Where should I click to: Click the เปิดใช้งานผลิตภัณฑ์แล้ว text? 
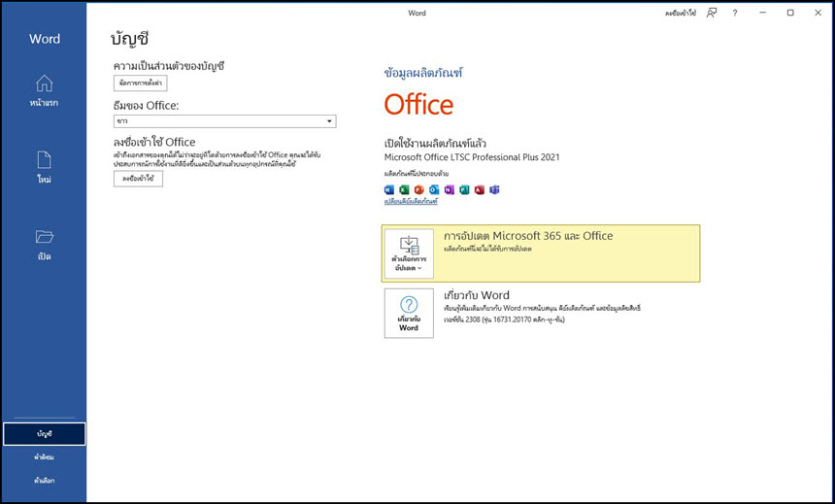pyautogui.click(x=435, y=143)
